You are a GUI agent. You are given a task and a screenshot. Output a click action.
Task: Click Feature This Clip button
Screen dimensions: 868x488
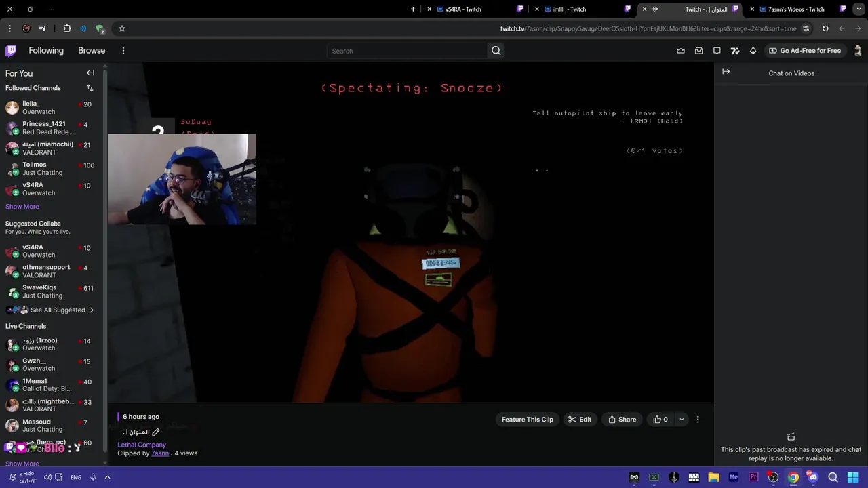[x=528, y=420]
